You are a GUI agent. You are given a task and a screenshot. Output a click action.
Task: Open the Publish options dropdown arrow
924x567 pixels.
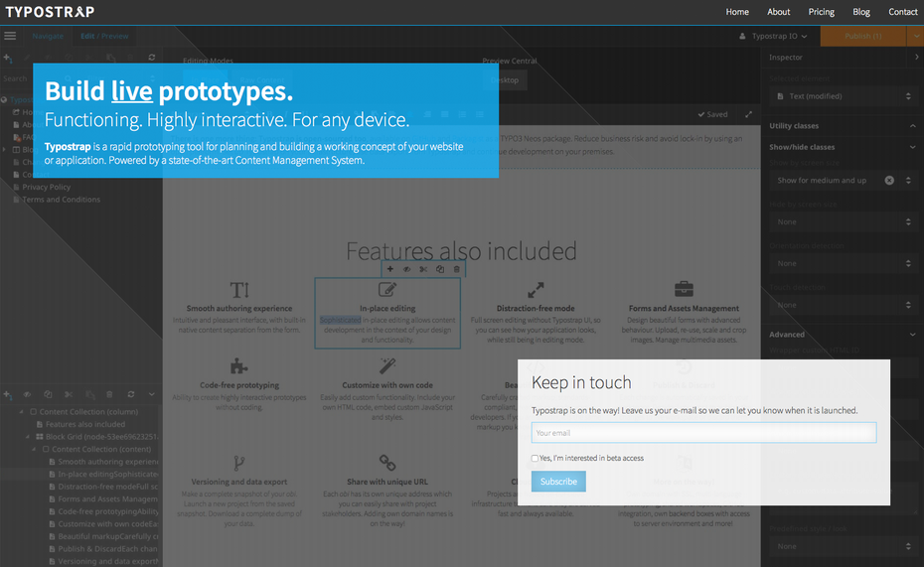tap(915, 36)
